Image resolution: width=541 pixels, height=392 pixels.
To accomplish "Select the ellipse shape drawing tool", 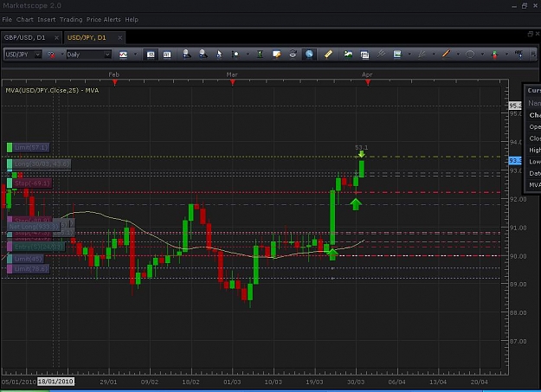I will point(470,55).
